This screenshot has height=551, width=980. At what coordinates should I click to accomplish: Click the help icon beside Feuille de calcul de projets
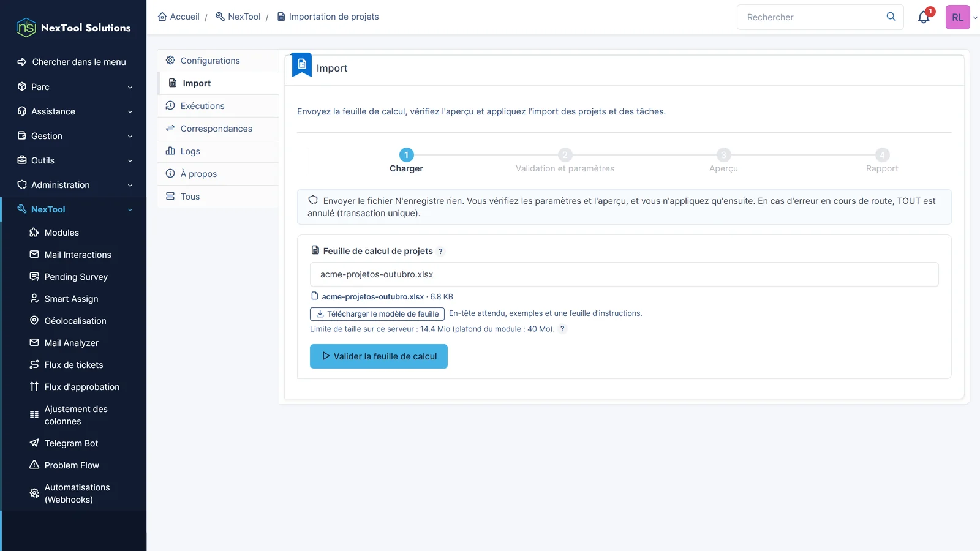pyautogui.click(x=440, y=252)
